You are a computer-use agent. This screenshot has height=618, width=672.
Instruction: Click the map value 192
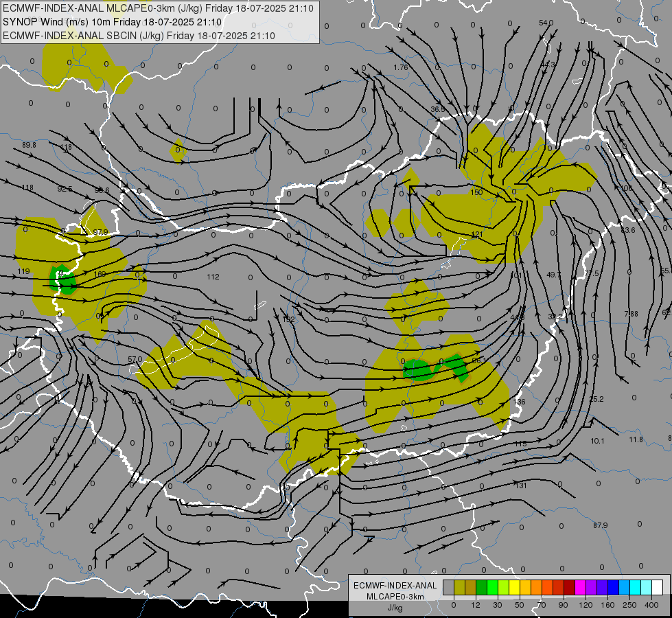coord(288,319)
